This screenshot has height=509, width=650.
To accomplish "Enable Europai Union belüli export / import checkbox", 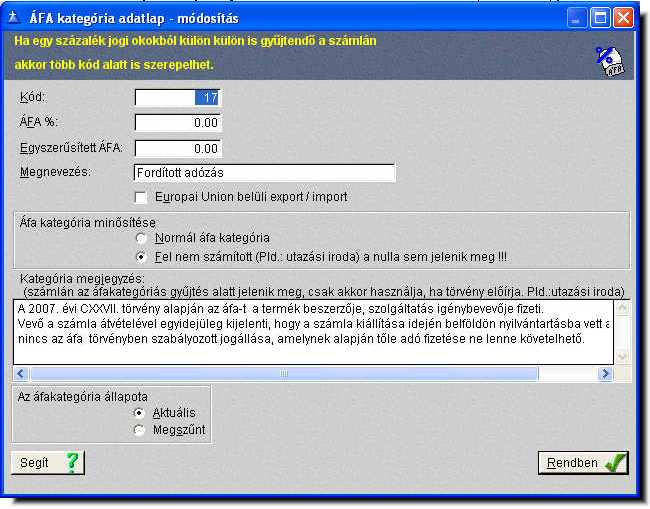I will click(x=141, y=197).
